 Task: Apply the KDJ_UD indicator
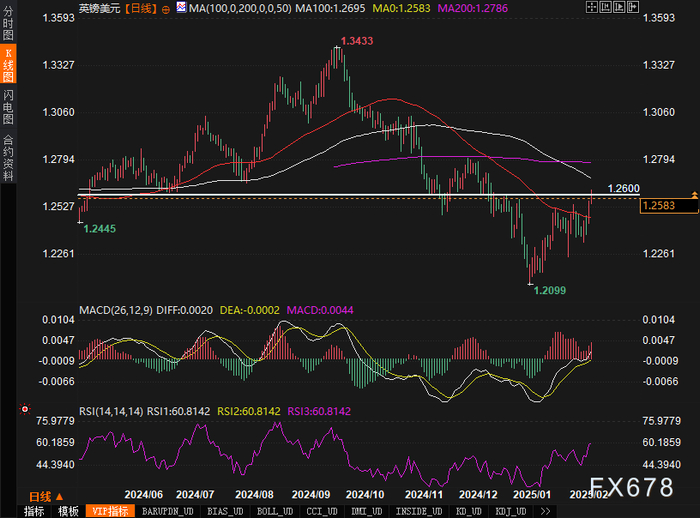tap(511, 511)
